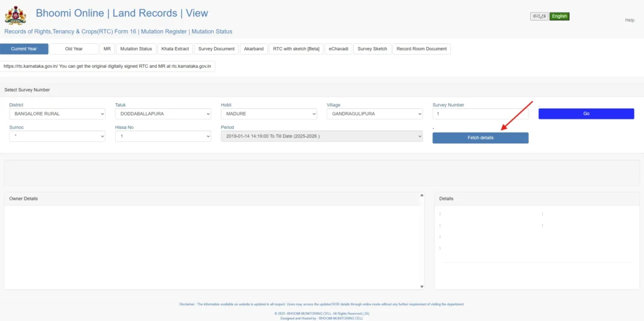Click the Karnataka state emblem logo
The image size is (644, 321).
point(16,16)
